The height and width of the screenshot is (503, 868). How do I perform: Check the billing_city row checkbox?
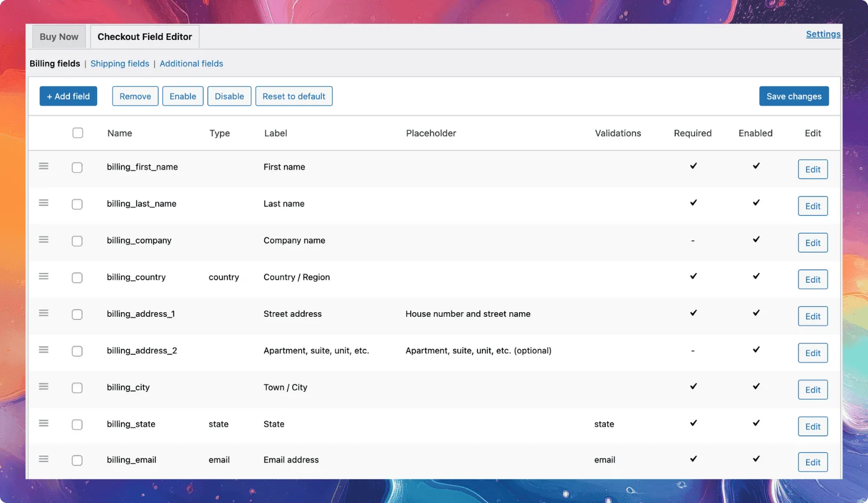coord(77,388)
